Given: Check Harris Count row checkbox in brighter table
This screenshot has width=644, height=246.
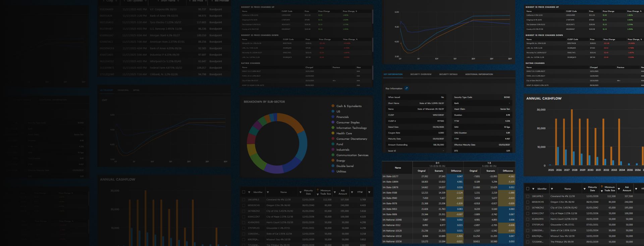Looking at the screenshot, I should [528, 219].
